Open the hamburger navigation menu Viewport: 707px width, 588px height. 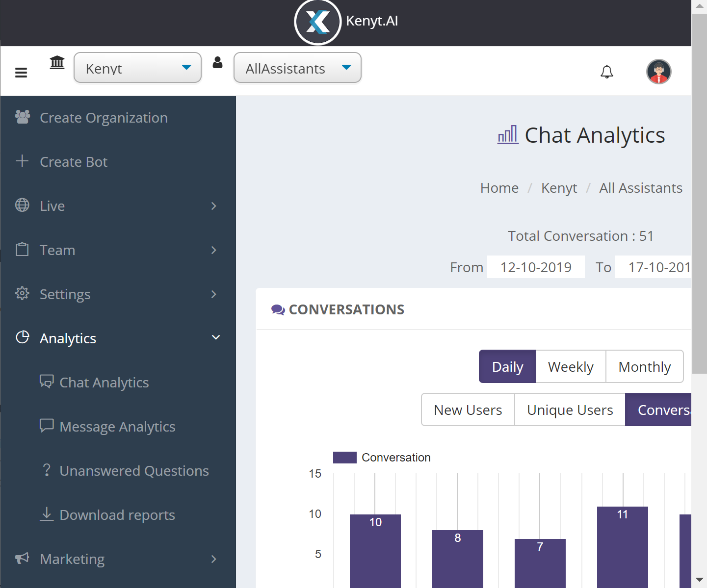[21, 72]
